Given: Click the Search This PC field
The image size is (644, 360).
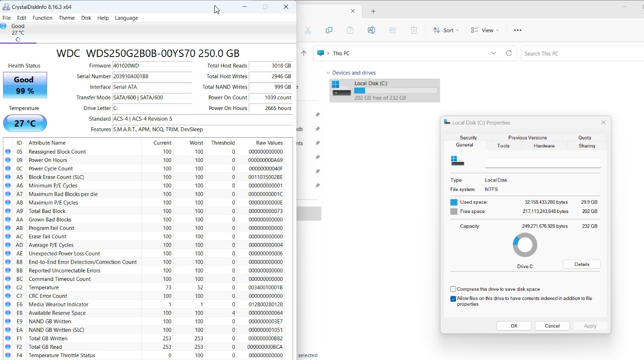Looking at the screenshot, I should (x=582, y=53).
